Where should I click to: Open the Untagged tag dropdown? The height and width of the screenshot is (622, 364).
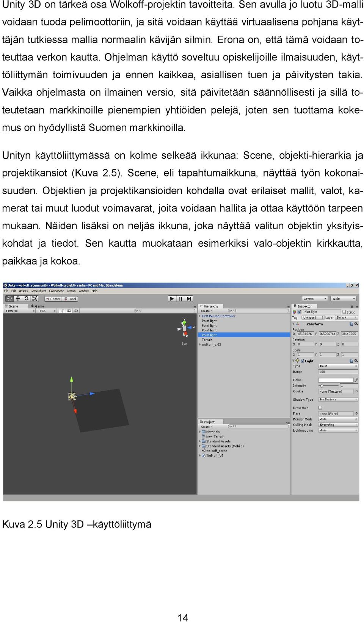(313, 318)
